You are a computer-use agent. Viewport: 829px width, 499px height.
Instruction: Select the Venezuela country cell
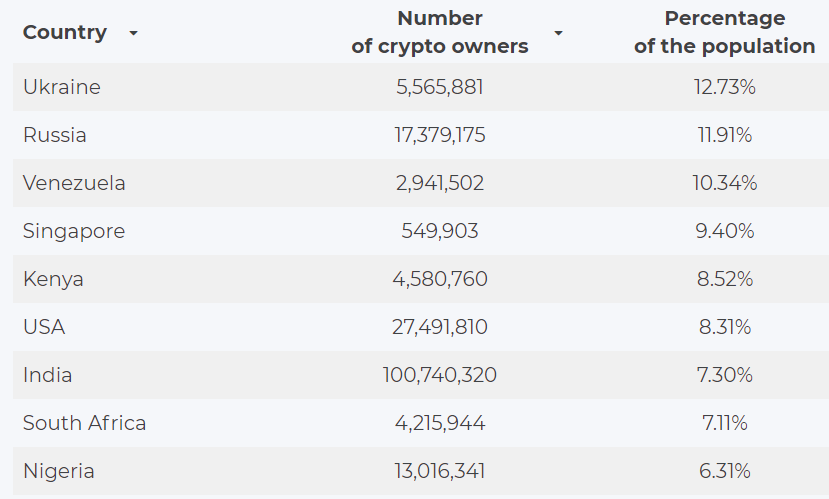[x=74, y=183]
